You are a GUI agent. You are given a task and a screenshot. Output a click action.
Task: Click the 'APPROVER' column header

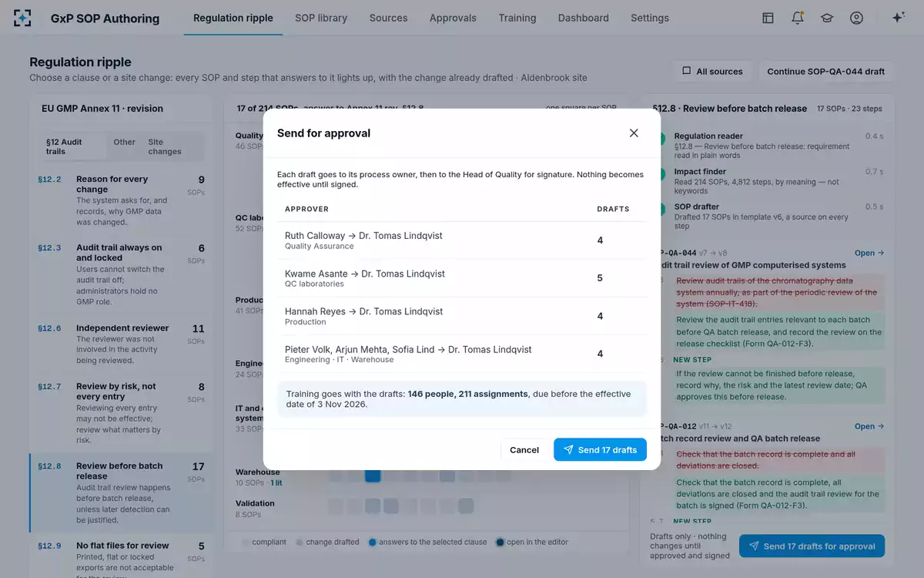tap(306, 209)
